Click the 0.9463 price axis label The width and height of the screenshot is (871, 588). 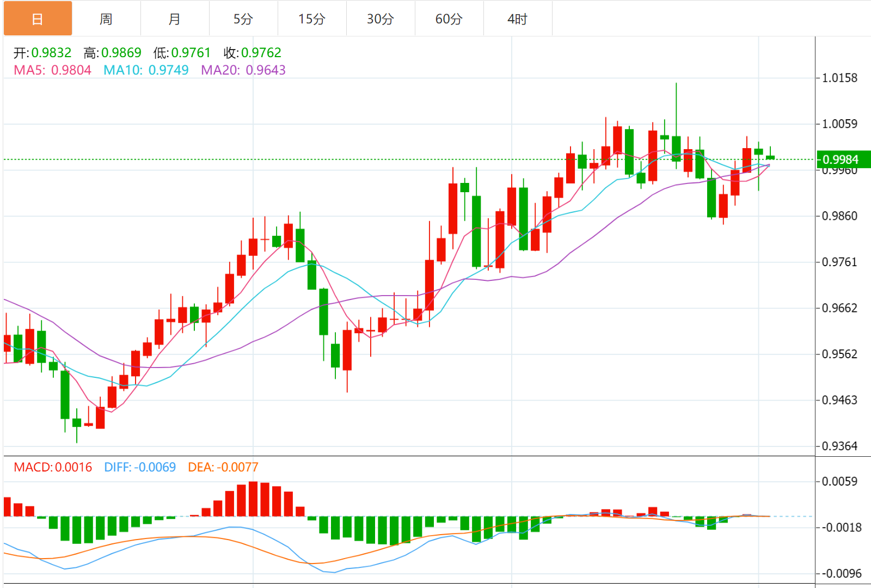839,400
